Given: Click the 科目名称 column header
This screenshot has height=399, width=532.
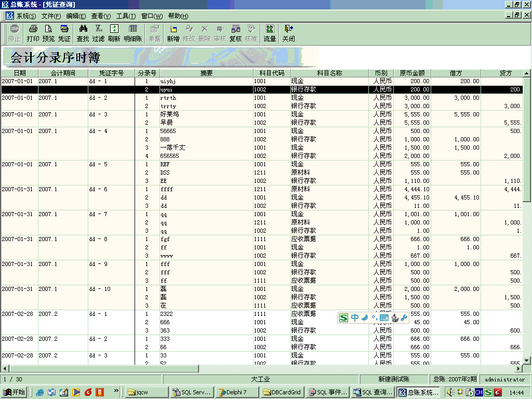Looking at the screenshot, I should coord(329,73).
